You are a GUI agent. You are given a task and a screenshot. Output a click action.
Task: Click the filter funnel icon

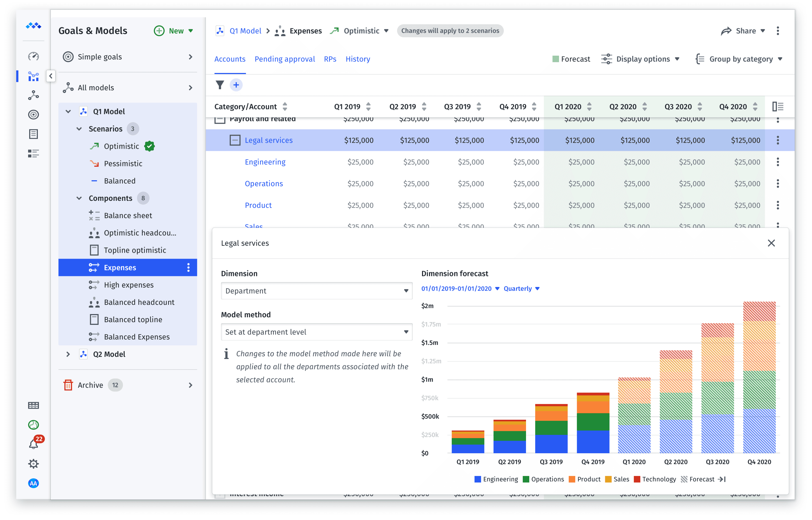(x=220, y=85)
